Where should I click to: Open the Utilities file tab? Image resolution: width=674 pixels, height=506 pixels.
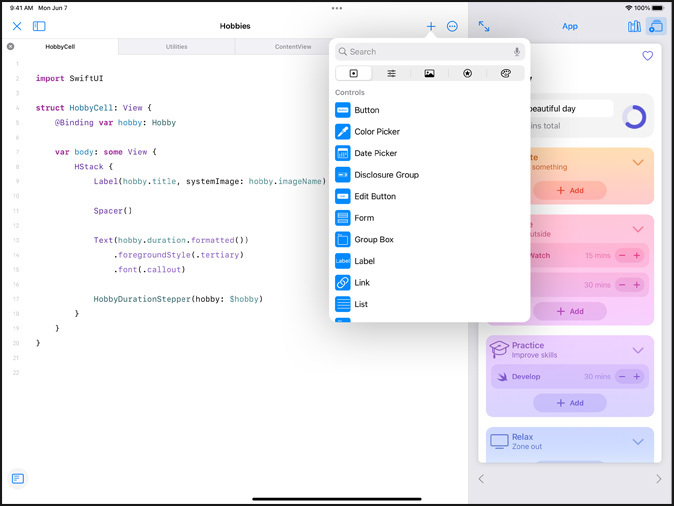(x=177, y=47)
